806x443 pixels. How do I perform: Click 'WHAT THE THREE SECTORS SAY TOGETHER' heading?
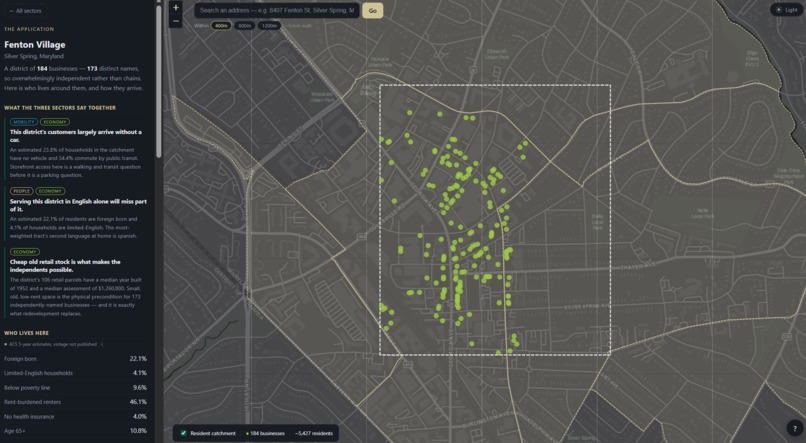click(x=60, y=108)
